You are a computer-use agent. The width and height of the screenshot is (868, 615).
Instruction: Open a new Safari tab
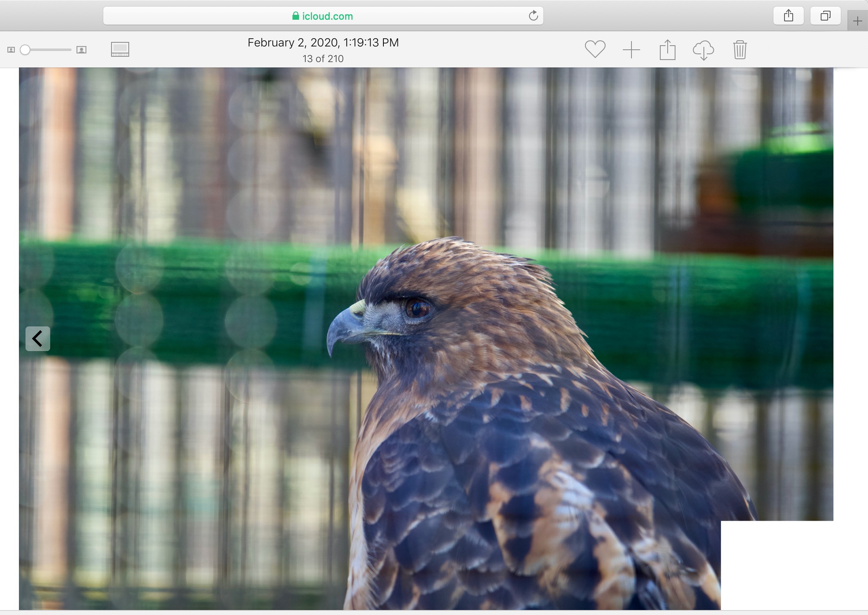(x=858, y=21)
